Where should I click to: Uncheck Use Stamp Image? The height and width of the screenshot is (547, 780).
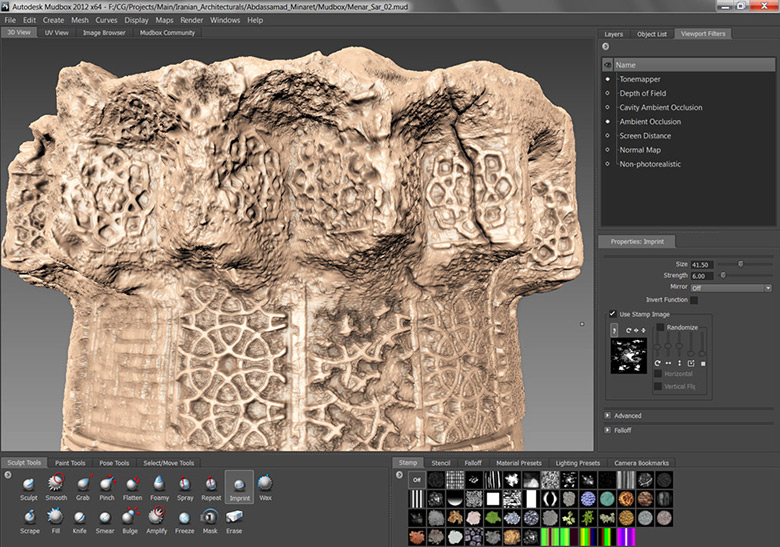(x=613, y=314)
